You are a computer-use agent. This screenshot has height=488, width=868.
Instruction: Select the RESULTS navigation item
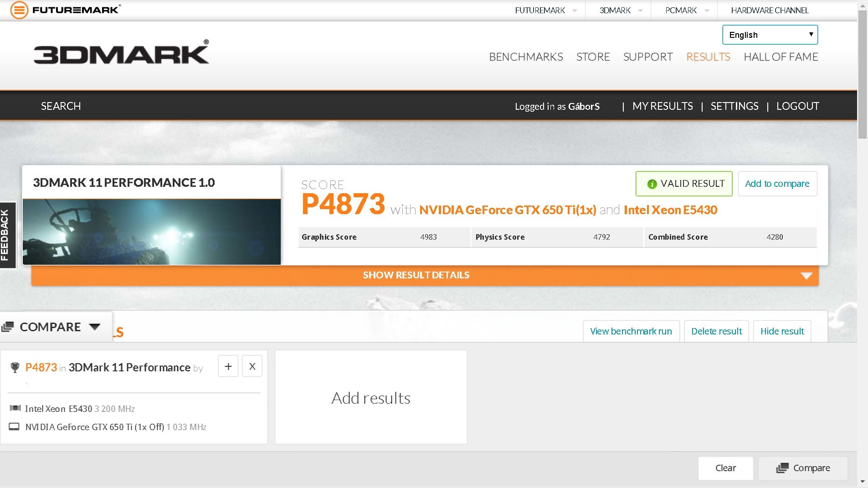(x=708, y=57)
